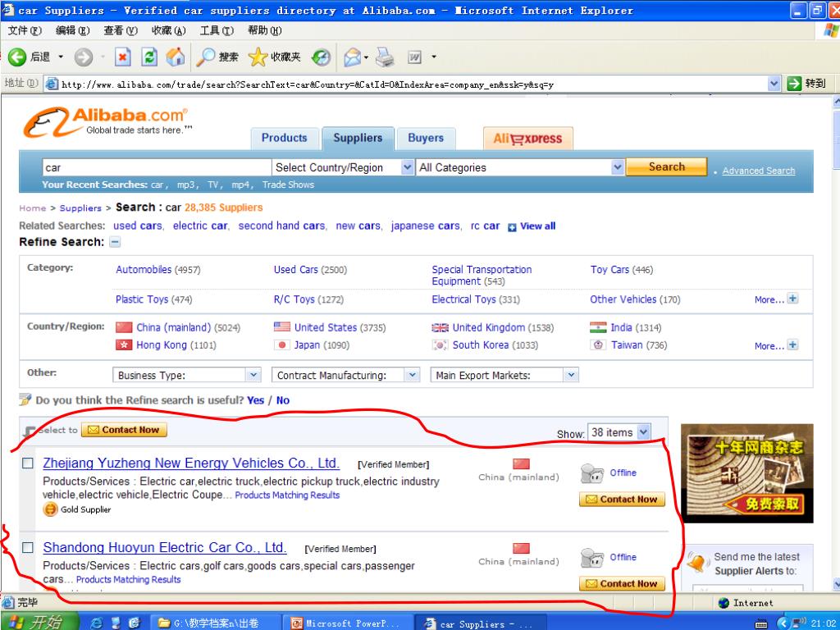Print the page with printer icon

385,57
